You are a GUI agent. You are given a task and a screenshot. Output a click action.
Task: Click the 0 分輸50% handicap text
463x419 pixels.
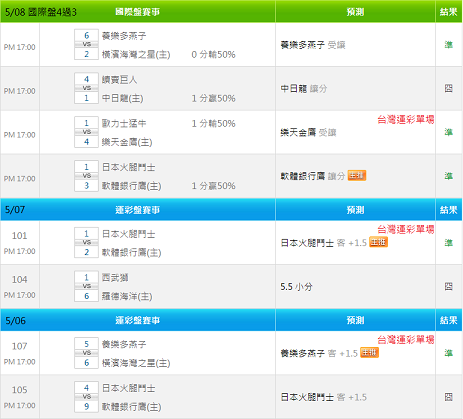pos(213,54)
